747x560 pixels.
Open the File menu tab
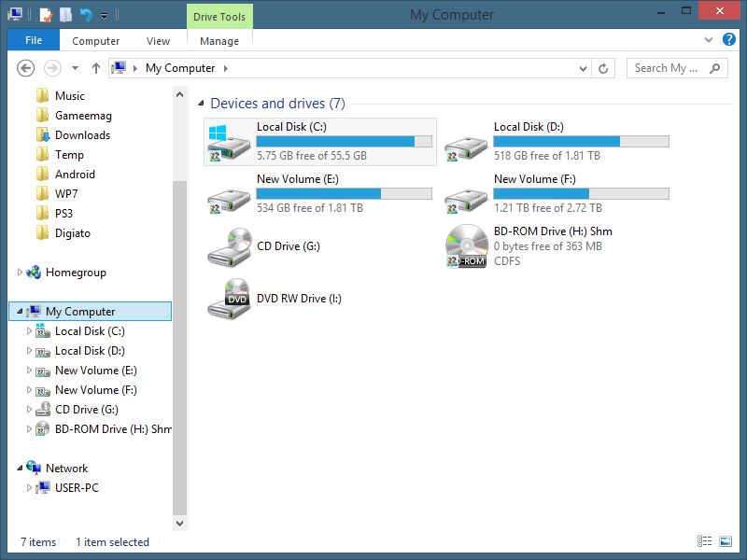[x=34, y=40]
